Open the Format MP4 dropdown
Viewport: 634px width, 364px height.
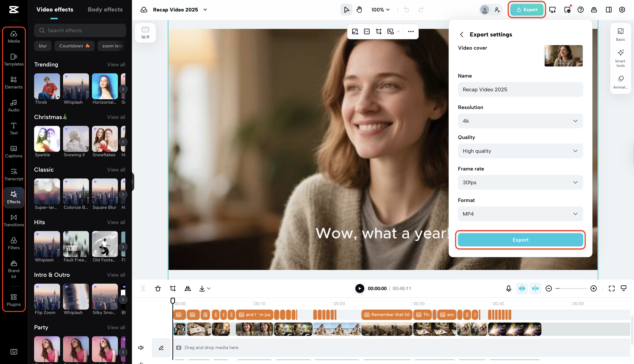coord(520,214)
